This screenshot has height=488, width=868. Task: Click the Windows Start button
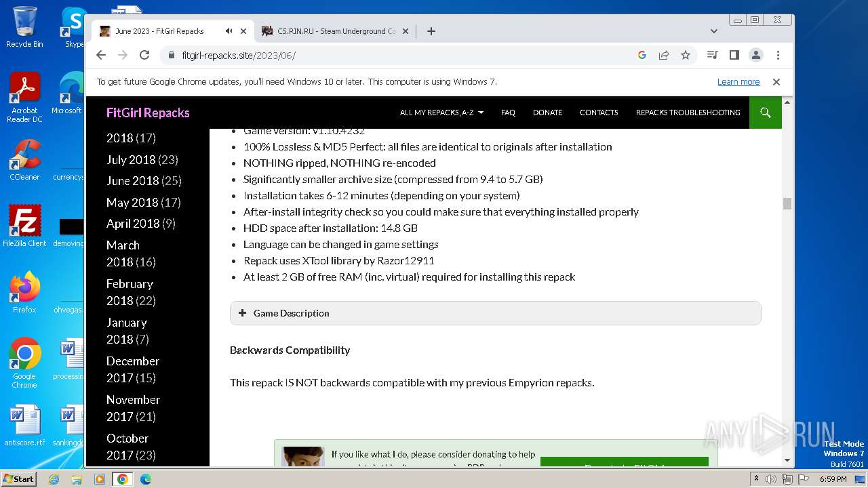18,479
